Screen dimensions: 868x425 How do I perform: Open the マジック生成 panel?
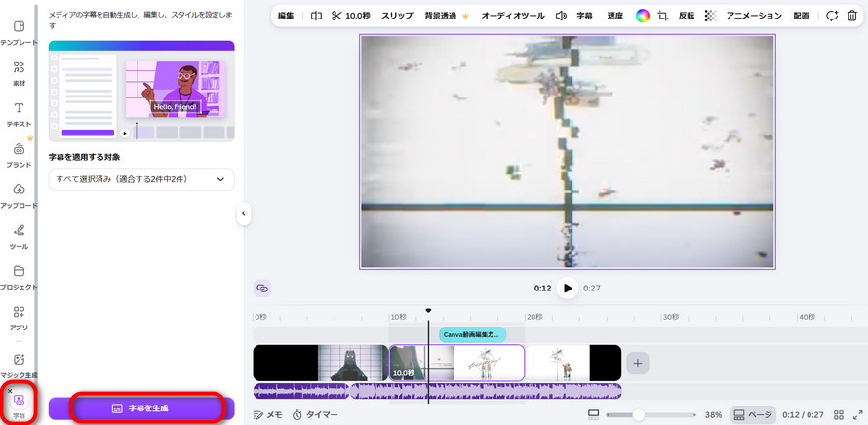[19, 366]
